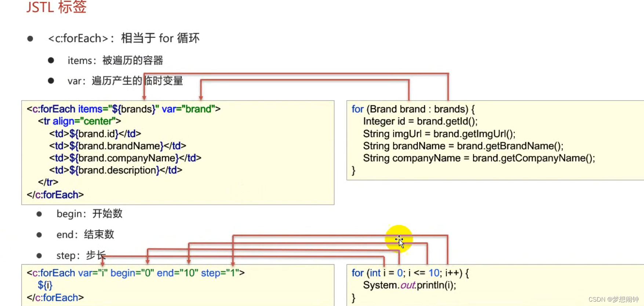Click the closing '</tr>' tag line

tap(48, 182)
